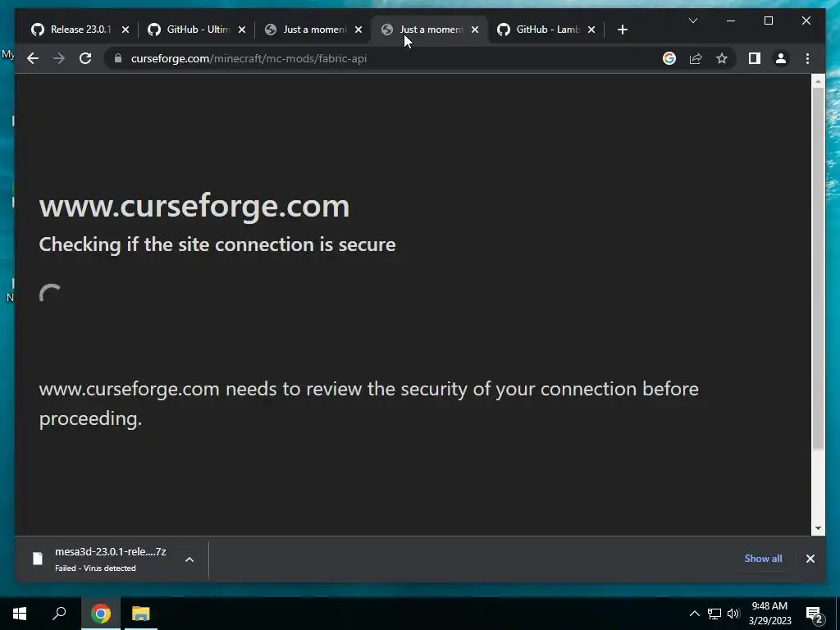Click the Google icon in the address bar
This screenshot has width=840, height=630.
669,58
